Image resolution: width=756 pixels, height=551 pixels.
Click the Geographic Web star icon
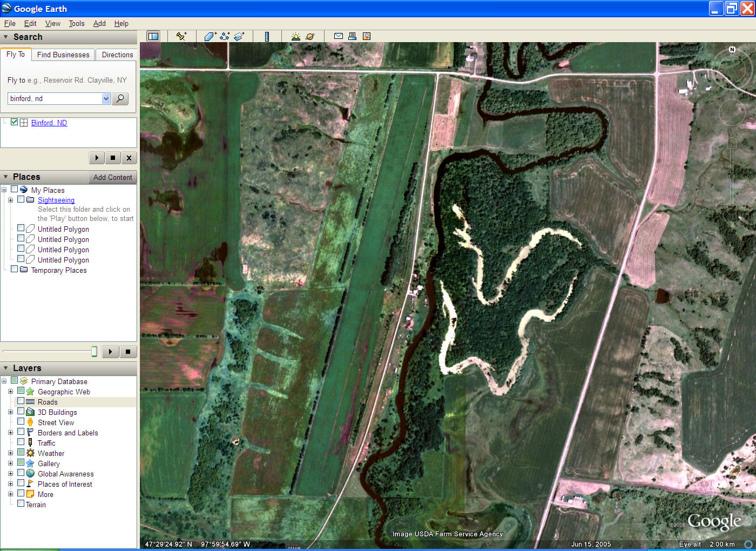pos(30,392)
